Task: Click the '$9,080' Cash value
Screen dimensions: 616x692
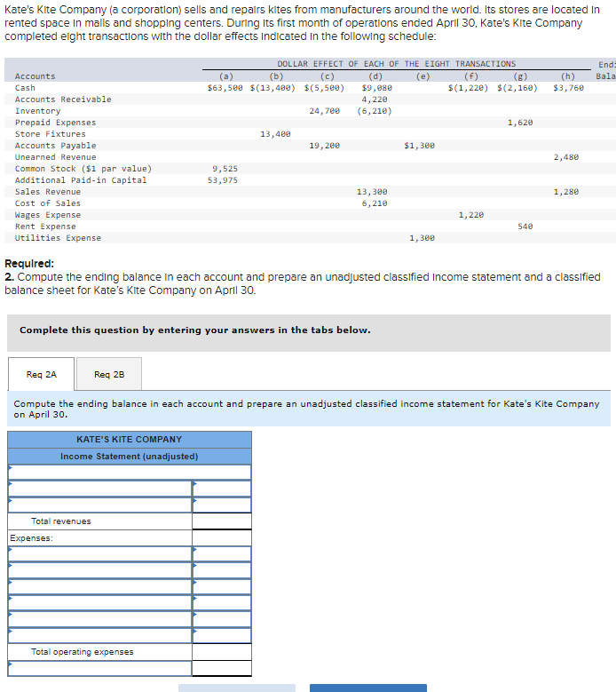Action: [x=377, y=88]
